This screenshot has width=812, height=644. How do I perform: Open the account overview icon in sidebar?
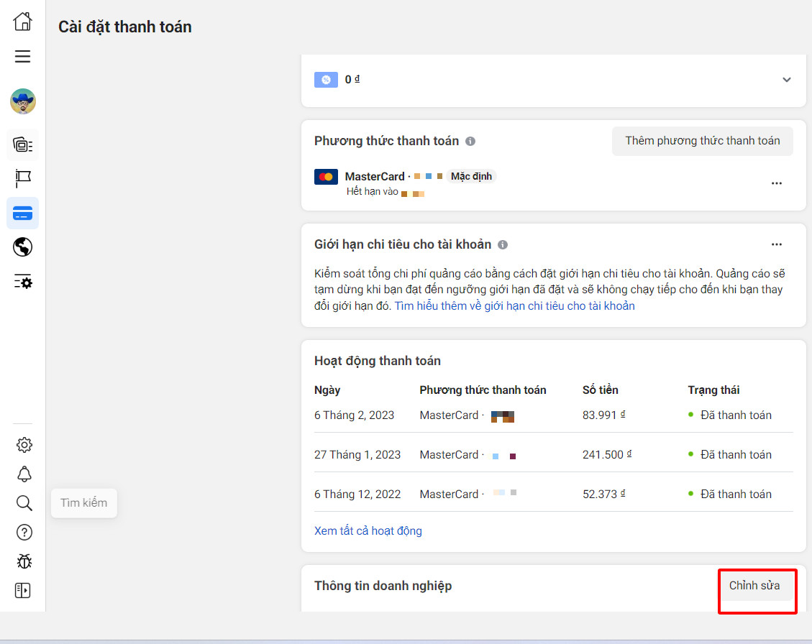[23, 145]
